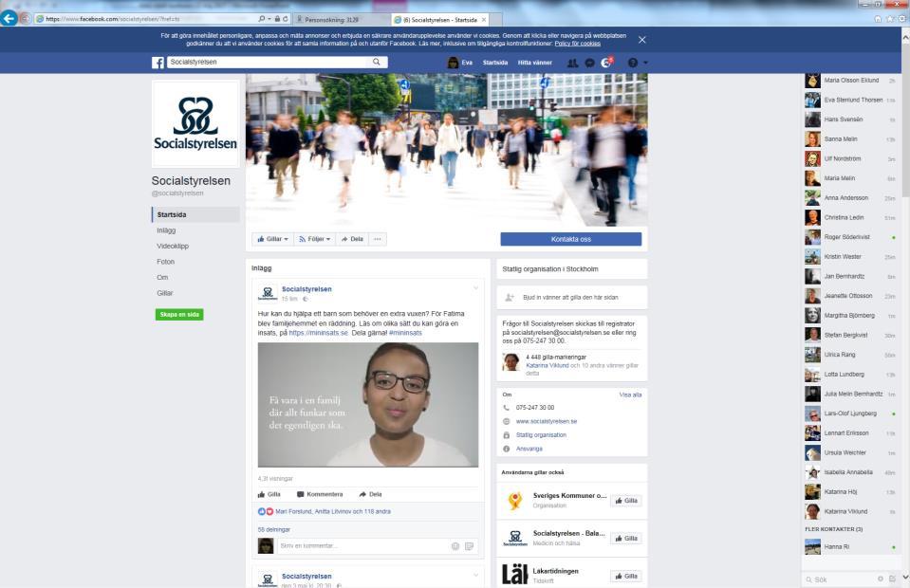
Task: Open the Gillar dropdown under the cover
Action: click(272, 239)
